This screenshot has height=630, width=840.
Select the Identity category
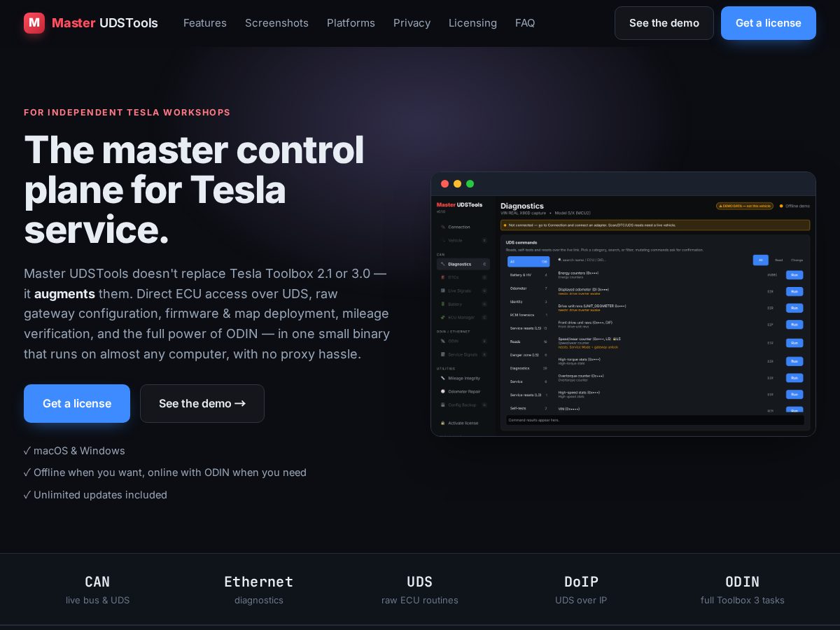[x=528, y=302]
